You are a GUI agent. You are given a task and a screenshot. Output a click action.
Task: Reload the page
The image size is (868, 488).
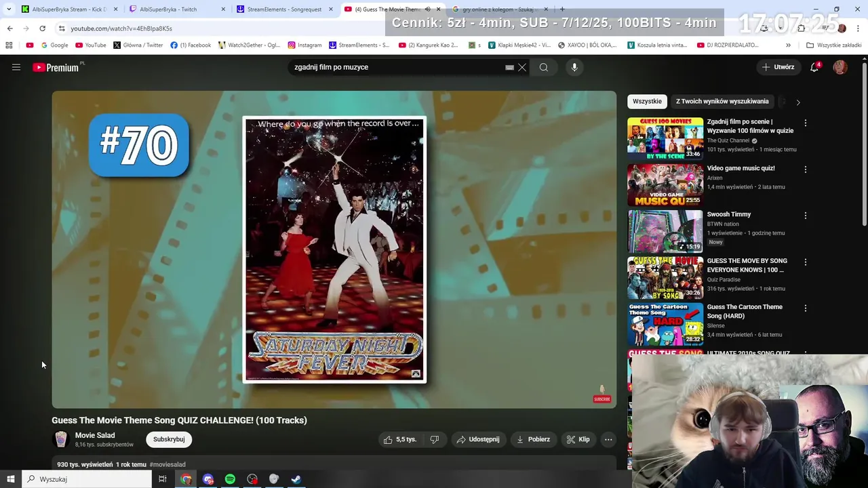pos(42,28)
